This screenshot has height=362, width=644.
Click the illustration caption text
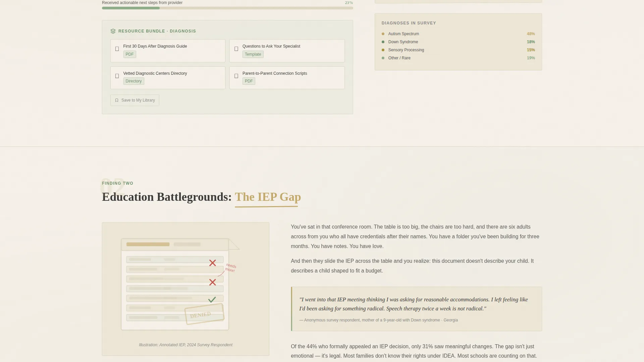[x=185, y=345]
